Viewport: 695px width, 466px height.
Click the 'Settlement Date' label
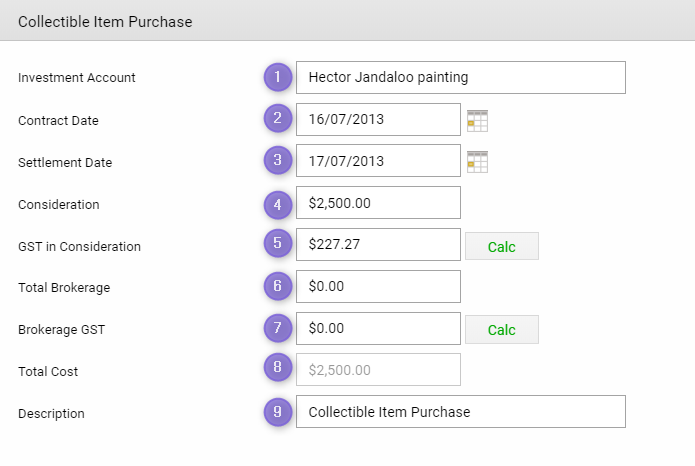(x=65, y=163)
